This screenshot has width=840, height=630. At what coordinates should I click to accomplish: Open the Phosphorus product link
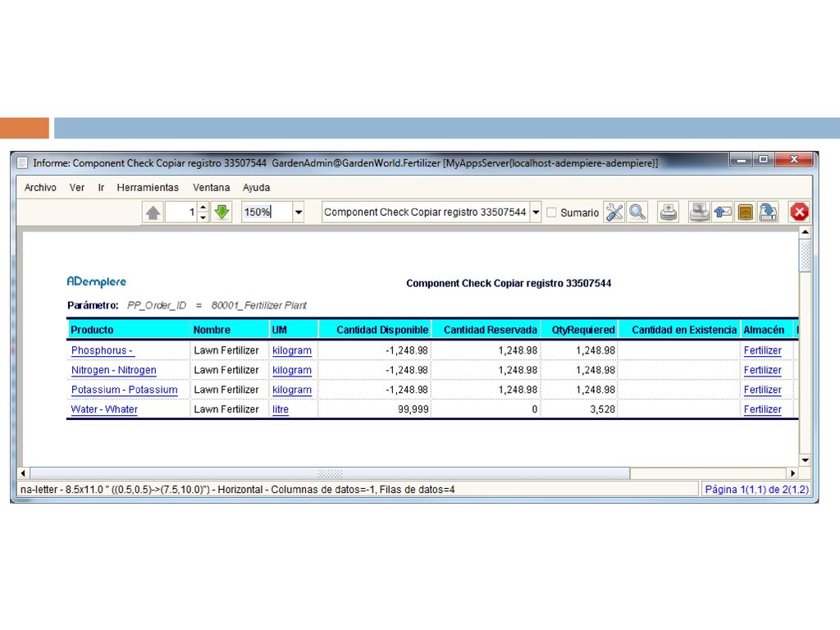click(102, 350)
